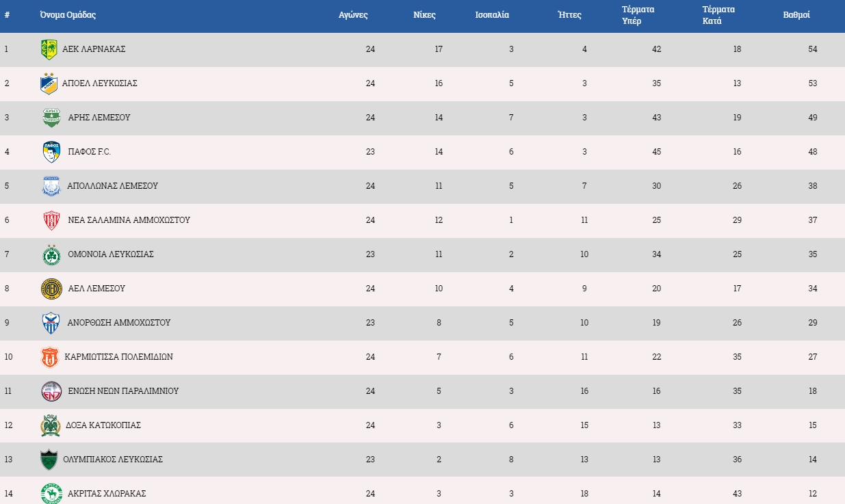
Task: Sort by Όνομα Ομάδας column header
Action: [68, 14]
